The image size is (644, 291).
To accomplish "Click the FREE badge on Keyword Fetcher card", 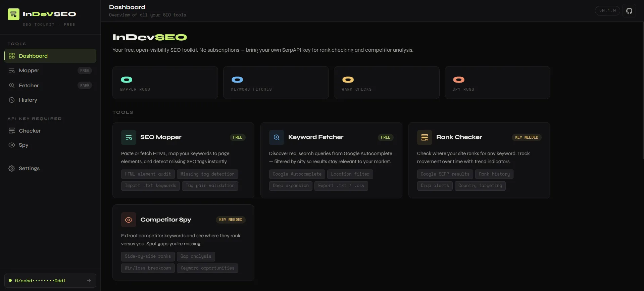I will [386, 137].
